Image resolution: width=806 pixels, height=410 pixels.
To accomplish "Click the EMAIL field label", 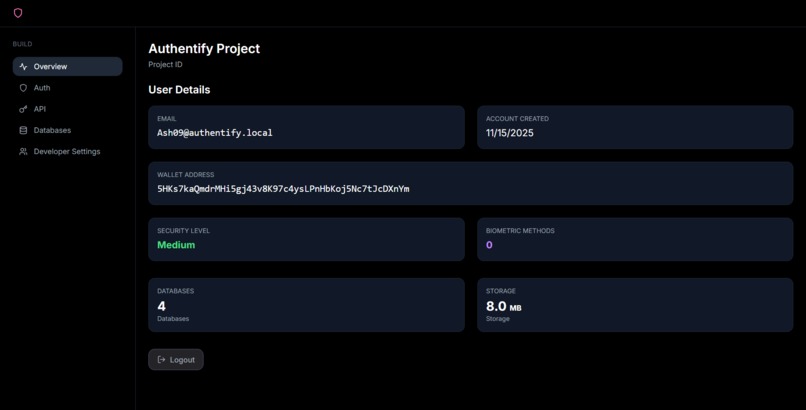I will pos(167,119).
